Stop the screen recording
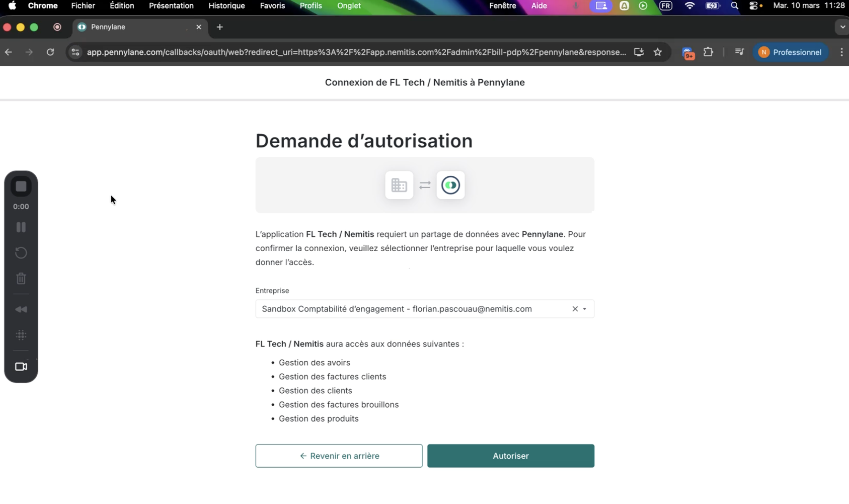 21,186
